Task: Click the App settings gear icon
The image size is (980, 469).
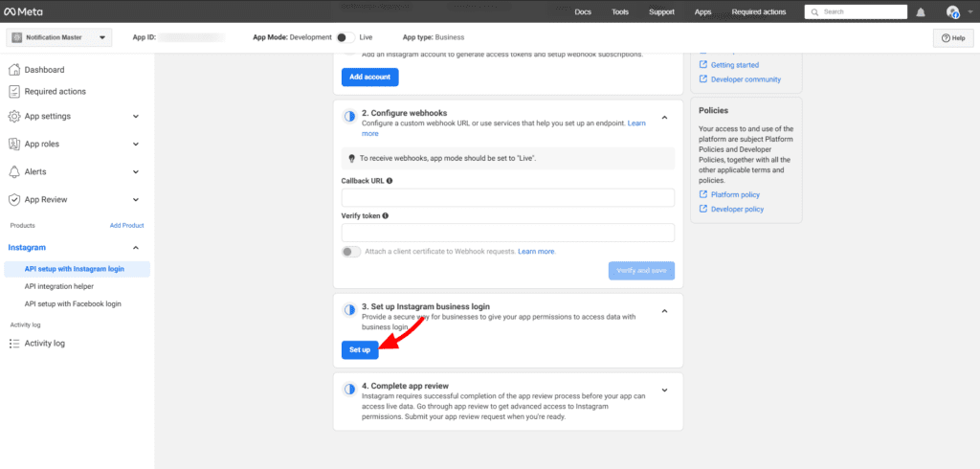Action: pyautogui.click(x=14, y=117)
